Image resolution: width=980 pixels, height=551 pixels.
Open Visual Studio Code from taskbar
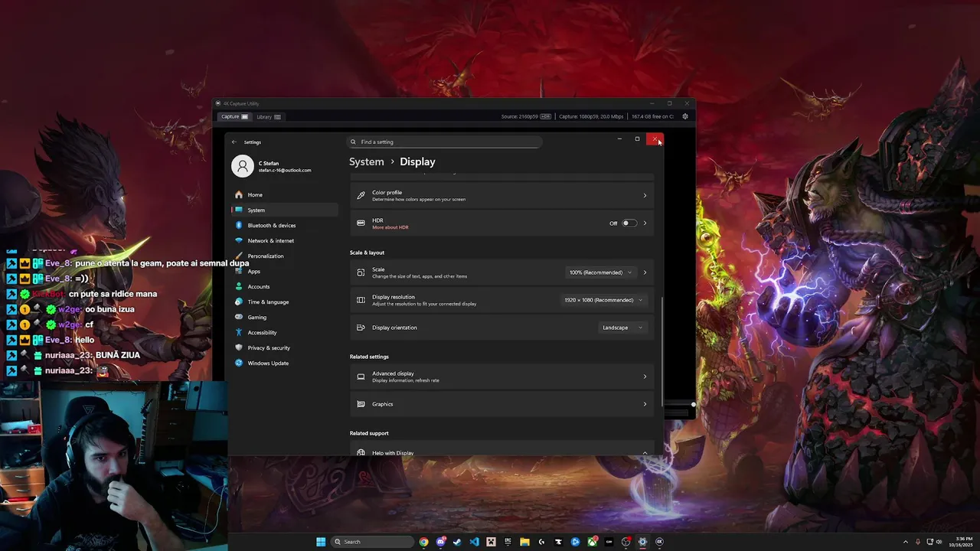point(474,542)
